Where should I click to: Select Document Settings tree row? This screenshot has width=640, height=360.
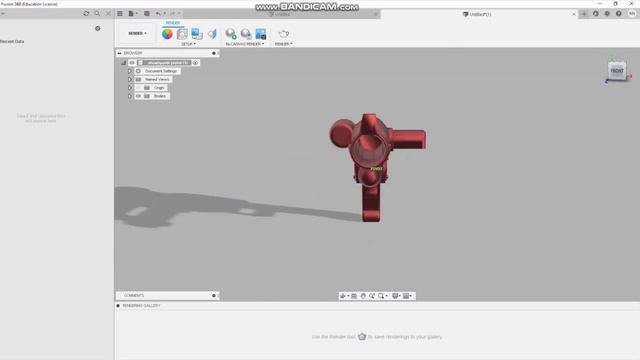tap(158, 71)
